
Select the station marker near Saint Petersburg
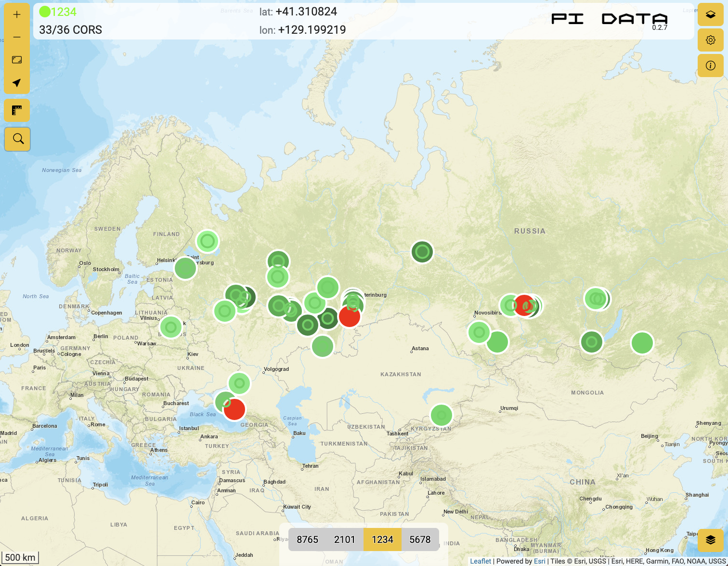click(185, 268)
